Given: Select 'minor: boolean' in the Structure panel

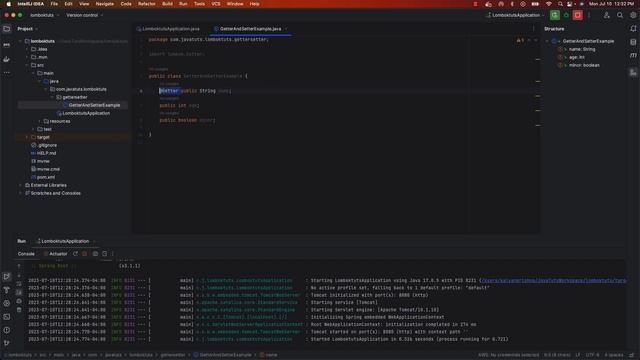Looking at the screenshot, I should (x=584, y=65).
